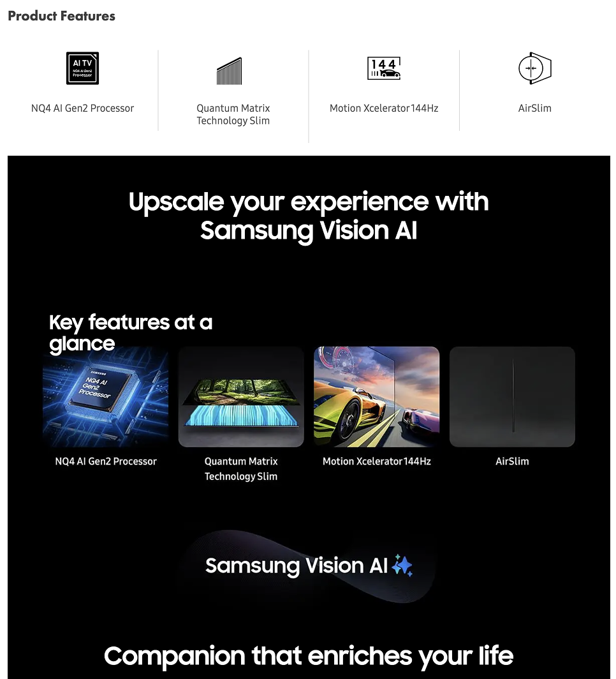The width and height of the screenshot is (616, 679).
Task: Click the Product Features heading
Action: 61,15
